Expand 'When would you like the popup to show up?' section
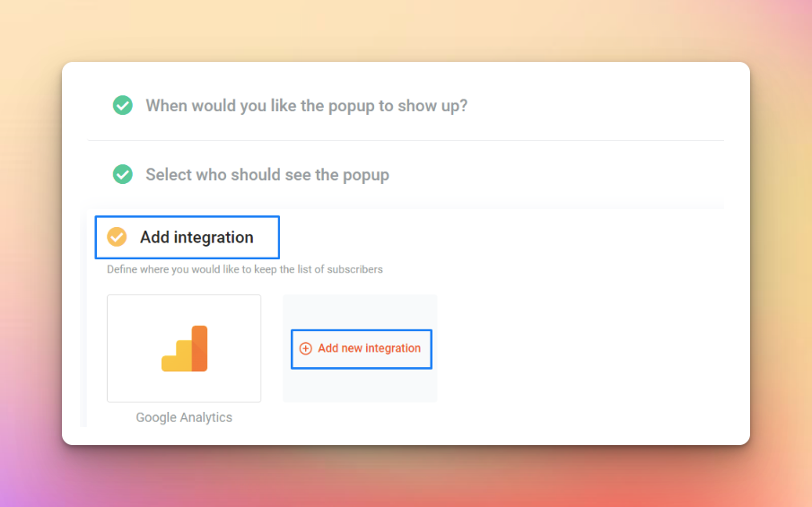 coord(307,106)
